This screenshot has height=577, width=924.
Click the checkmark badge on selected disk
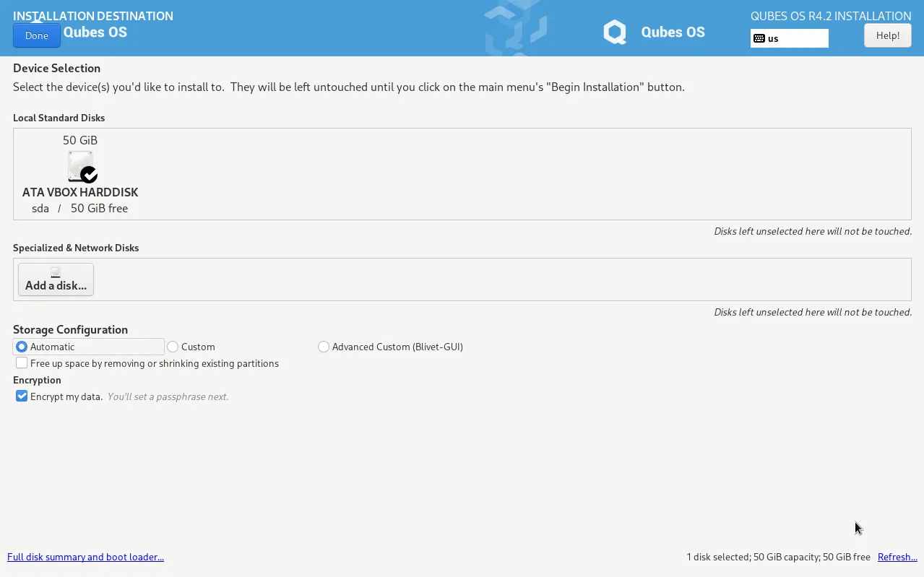[x=90, y=175]
